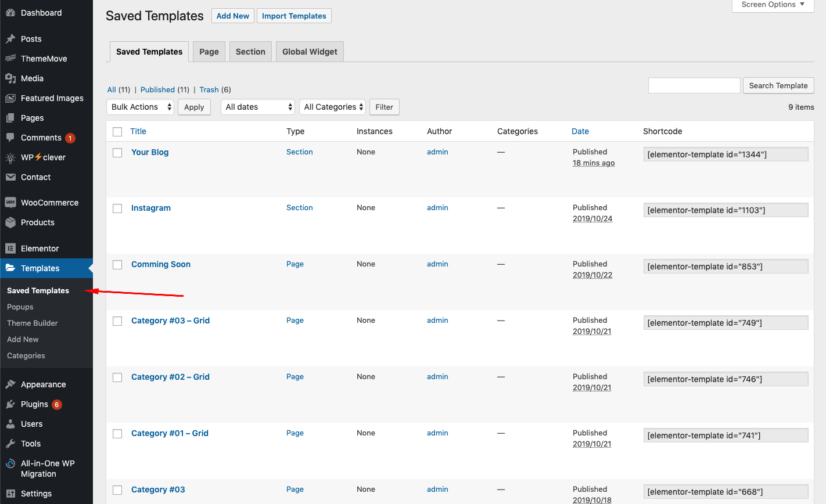
Task: Click the Contact envelope icon
Action: (x=10, y=177)
